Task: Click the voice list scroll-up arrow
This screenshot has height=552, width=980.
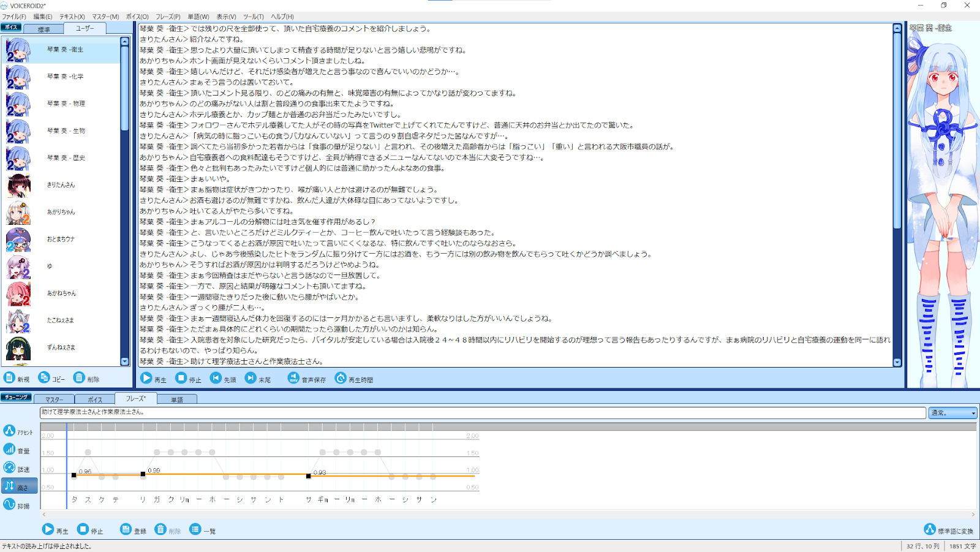Action: pyautogui.click(x=125, y=42)
